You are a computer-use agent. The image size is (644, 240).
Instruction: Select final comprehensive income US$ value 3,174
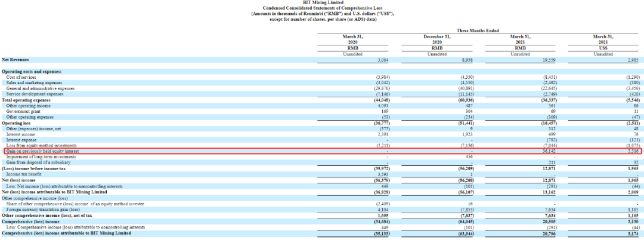pyautogui.click(x=631, y=233)
